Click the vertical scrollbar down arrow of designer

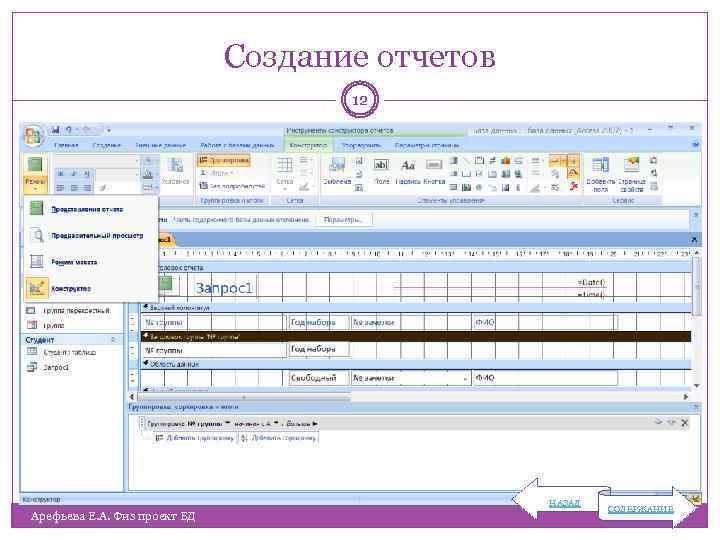pyautogui.click(x=697, y=386)
